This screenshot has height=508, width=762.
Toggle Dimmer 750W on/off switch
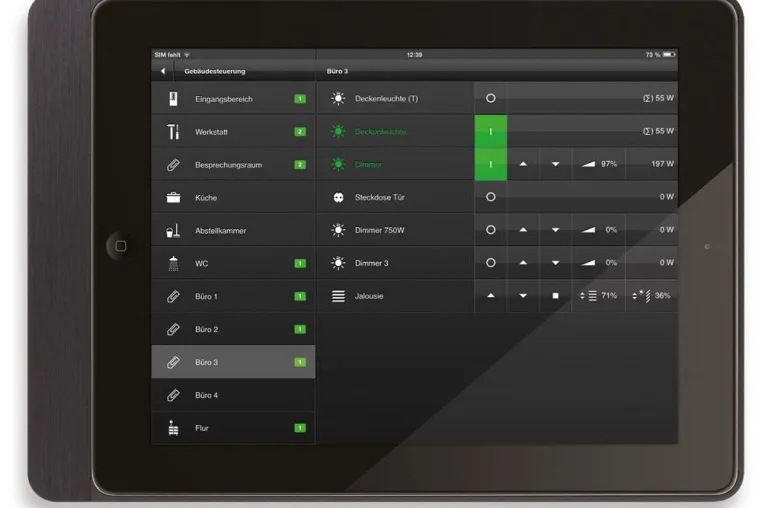point(491,229)
